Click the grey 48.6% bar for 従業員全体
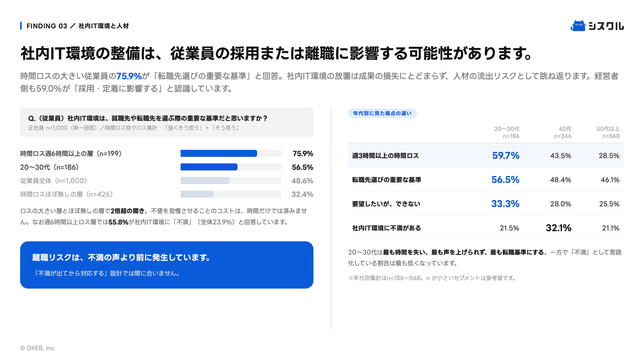The height and width of the screenshot is (362, 644). click(205, 180)
